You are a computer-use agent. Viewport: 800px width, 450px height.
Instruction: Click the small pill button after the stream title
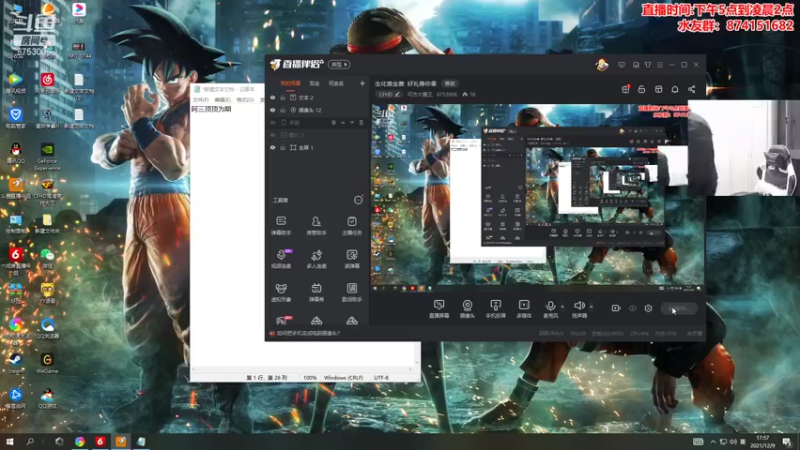(449, 84)
